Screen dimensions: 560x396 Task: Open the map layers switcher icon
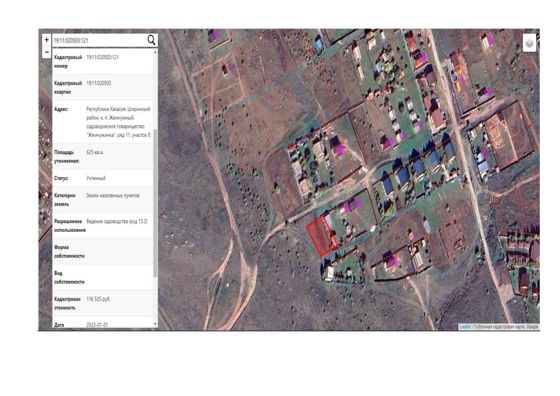(529, 43)
